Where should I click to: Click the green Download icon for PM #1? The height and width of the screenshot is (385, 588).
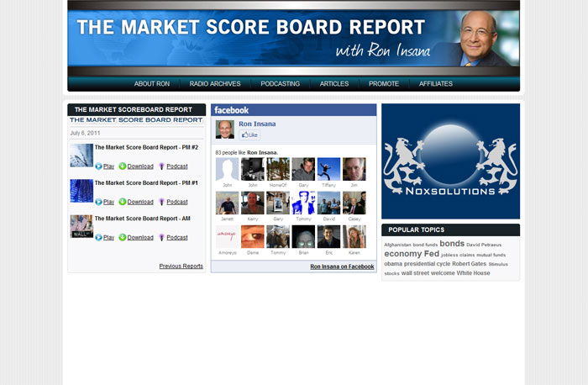pos(123,202)
